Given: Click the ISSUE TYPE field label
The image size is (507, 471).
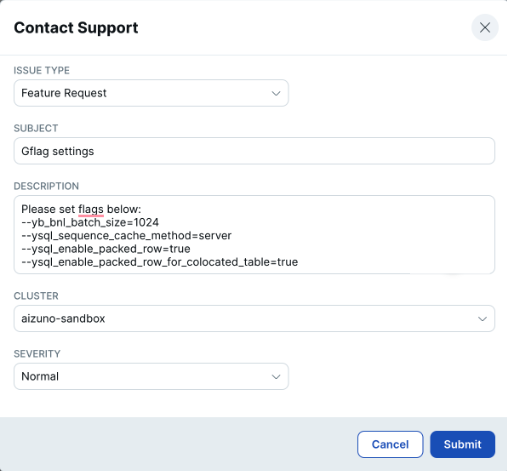Looking at the screenshot, I should [x=42, y=70].
